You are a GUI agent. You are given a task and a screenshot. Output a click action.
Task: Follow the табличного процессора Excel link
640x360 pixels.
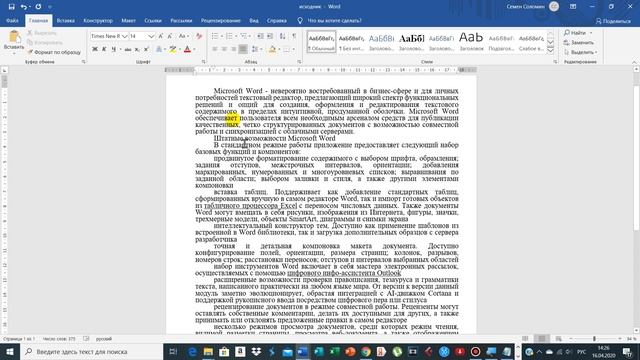pyautogui.click(x=250, y=205)
